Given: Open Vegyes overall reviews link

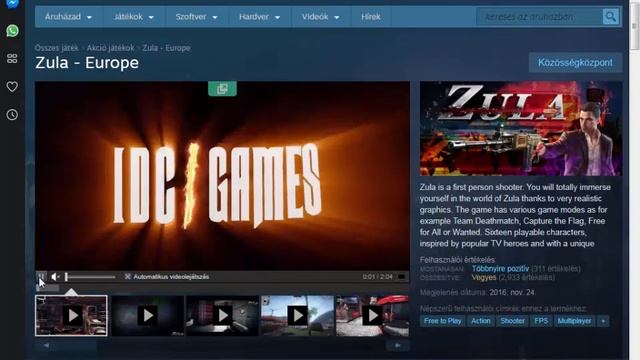Looking at the screenshot, I should [x=484, y=278].
